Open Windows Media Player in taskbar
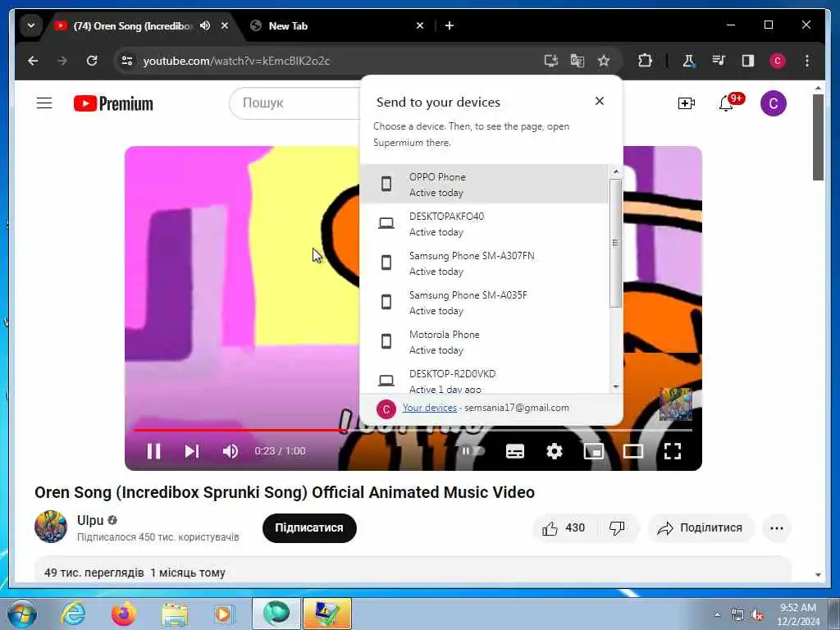This screenshot has height=630, width=840. (x=223, y=614)
